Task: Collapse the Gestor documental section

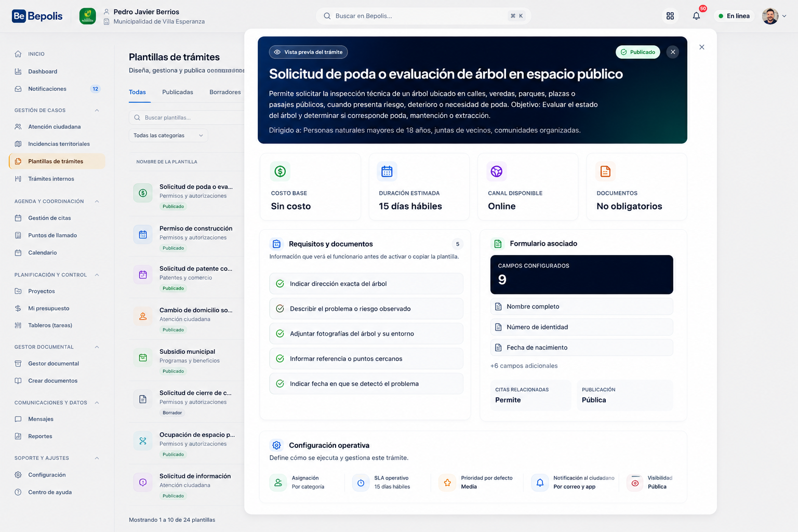Action: [x=97, y=347]
